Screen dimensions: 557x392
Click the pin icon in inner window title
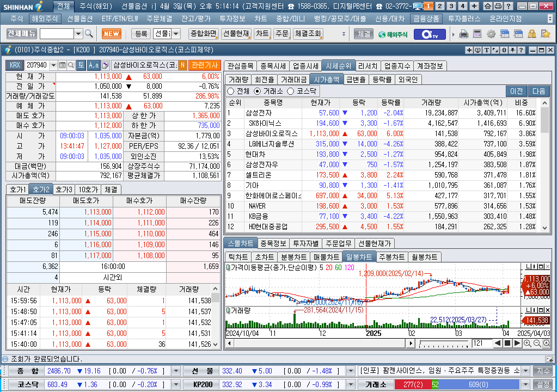click(512, 50)
